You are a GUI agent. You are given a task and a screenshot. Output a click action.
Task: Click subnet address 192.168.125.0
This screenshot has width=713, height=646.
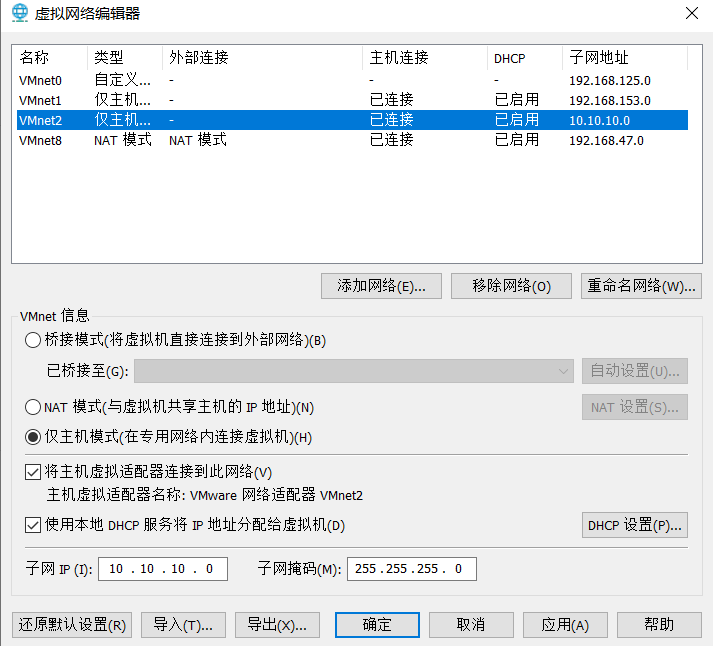610,81
